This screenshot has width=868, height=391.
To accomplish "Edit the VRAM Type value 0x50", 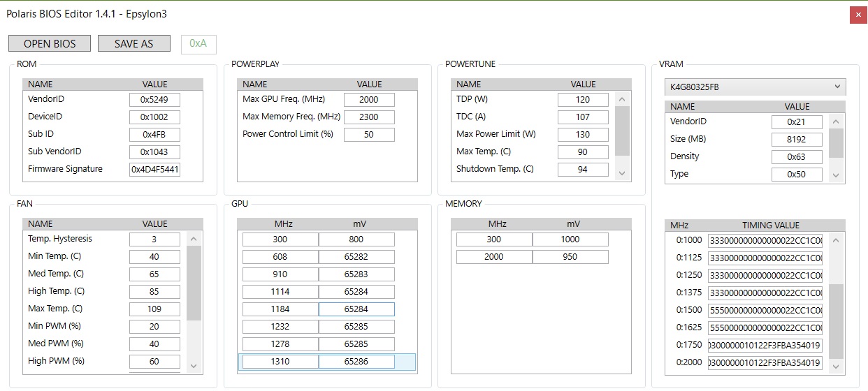I will point(797,174).
